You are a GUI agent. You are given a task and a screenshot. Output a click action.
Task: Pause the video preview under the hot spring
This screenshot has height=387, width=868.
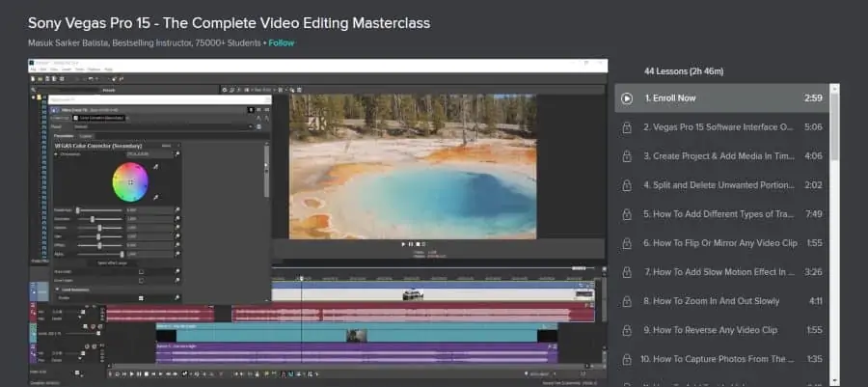click(x=411, y=244)
